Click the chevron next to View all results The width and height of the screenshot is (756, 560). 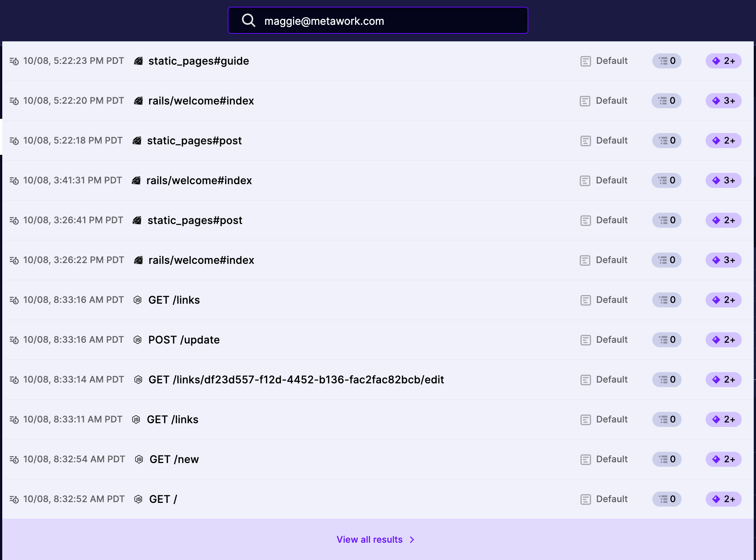[412, 540]
